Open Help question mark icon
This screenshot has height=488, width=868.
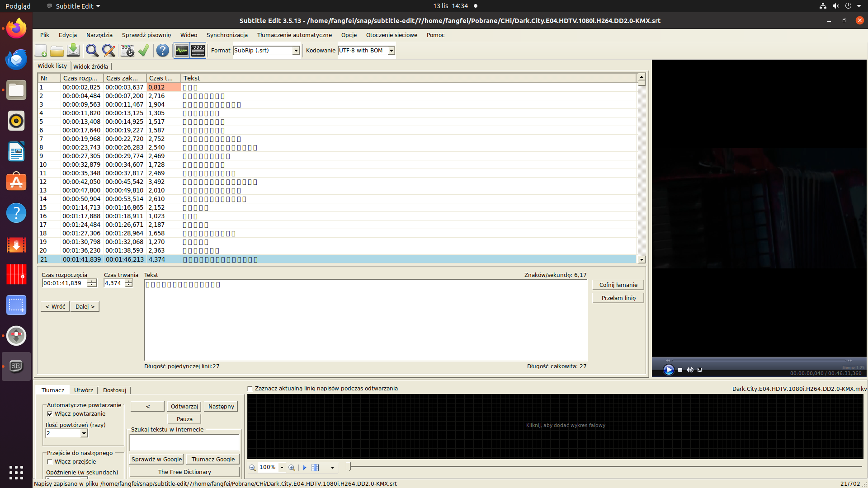[x=163, y=51]
